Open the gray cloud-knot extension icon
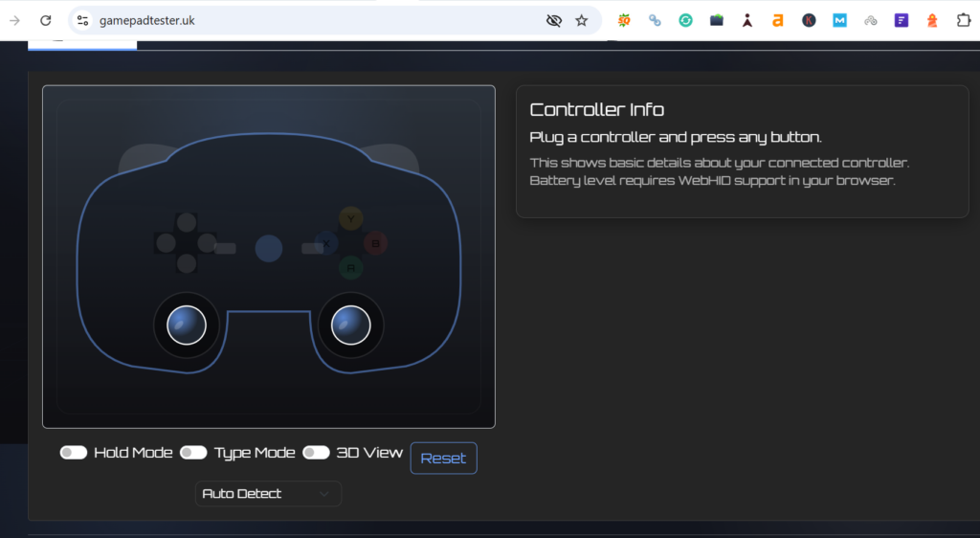The height and width of the screenshot is (538, 980). [871, 21]
